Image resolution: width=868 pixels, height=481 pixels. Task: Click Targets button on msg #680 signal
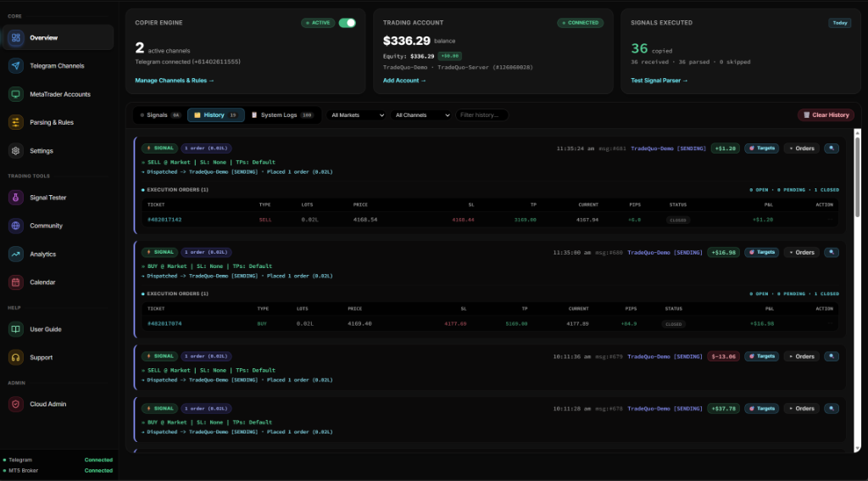[x=762, y=252]
